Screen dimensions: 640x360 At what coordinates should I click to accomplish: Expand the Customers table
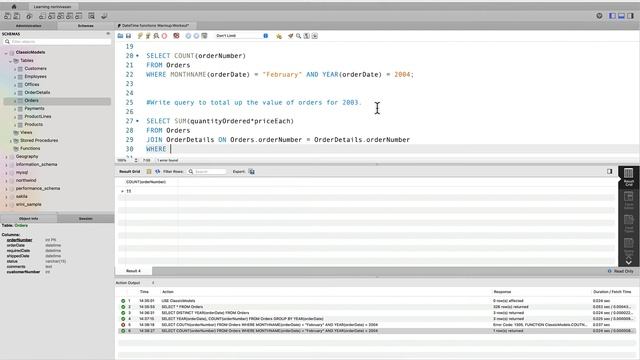tap(15, 69)
